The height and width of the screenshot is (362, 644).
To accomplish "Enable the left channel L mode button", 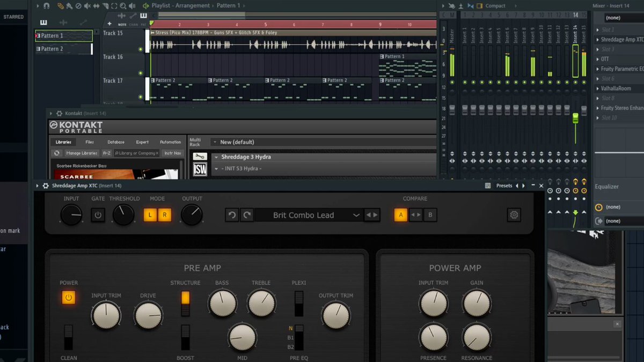I will point(150,215).
